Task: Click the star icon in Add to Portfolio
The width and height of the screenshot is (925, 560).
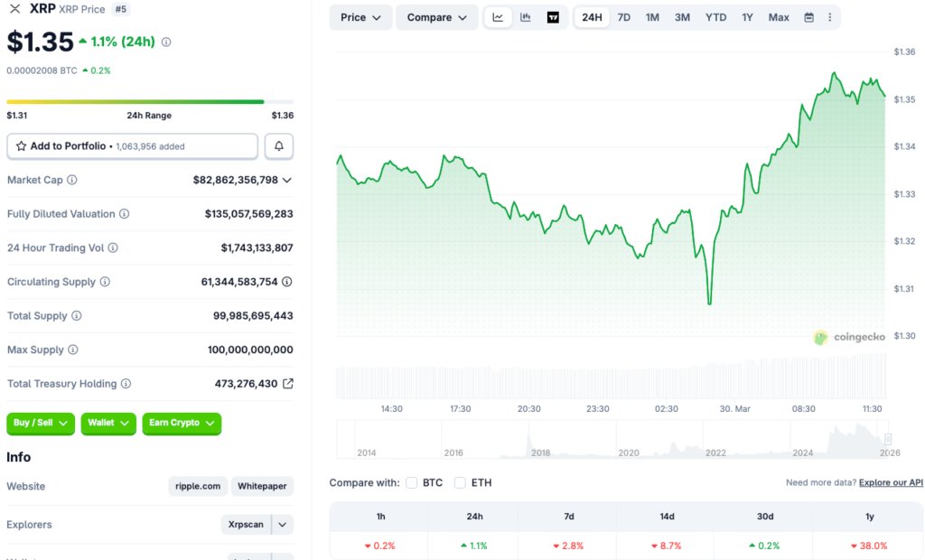Action: 22,145
